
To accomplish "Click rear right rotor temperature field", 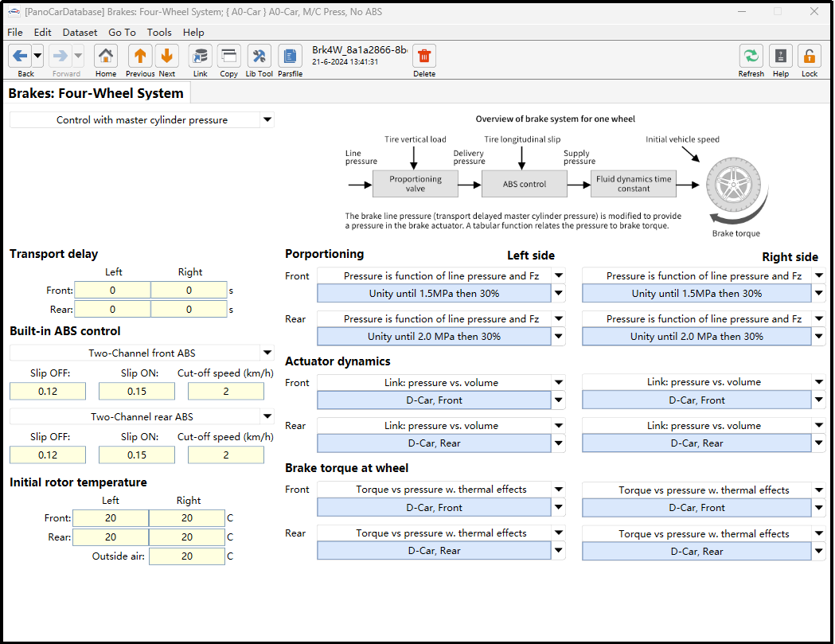I will tap(187, 537).
